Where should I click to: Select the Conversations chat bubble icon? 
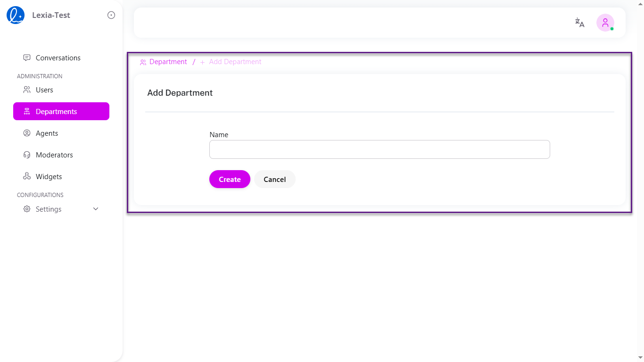tap(26, 58)
